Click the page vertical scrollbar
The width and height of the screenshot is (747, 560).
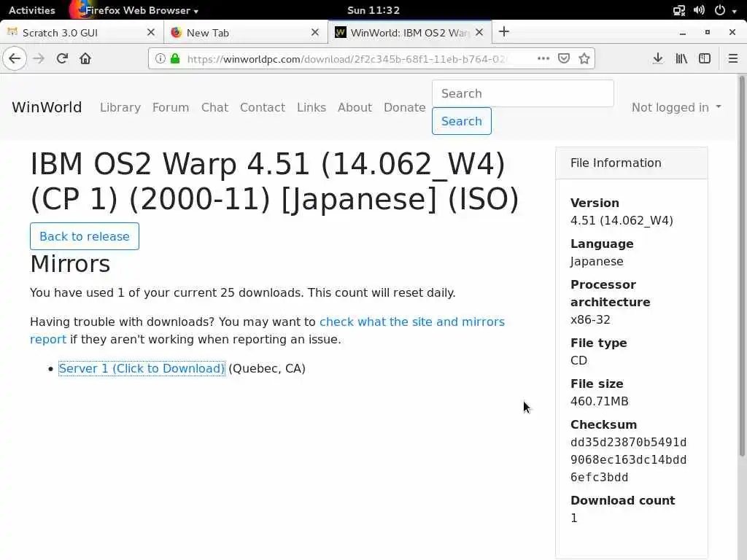[x=742, y=267]
